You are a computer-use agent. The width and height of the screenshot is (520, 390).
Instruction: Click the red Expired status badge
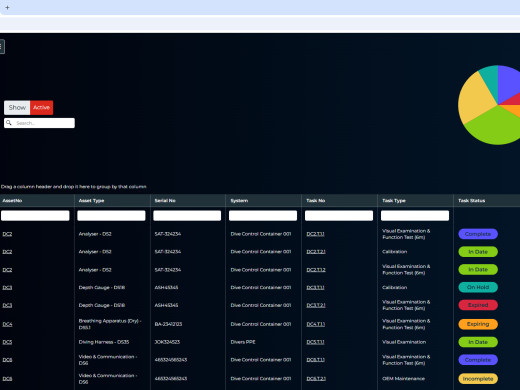pyautogui.click(x=478, y=305)
